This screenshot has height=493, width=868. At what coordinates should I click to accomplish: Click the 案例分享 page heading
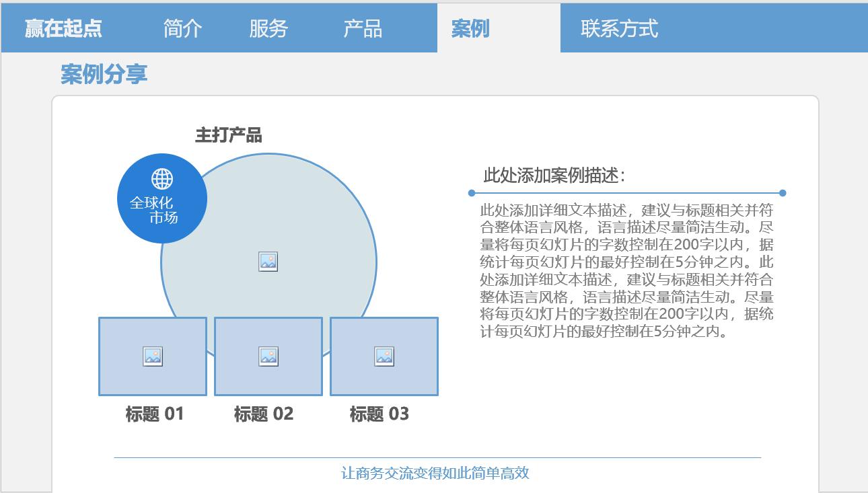(x=102, y=75)
